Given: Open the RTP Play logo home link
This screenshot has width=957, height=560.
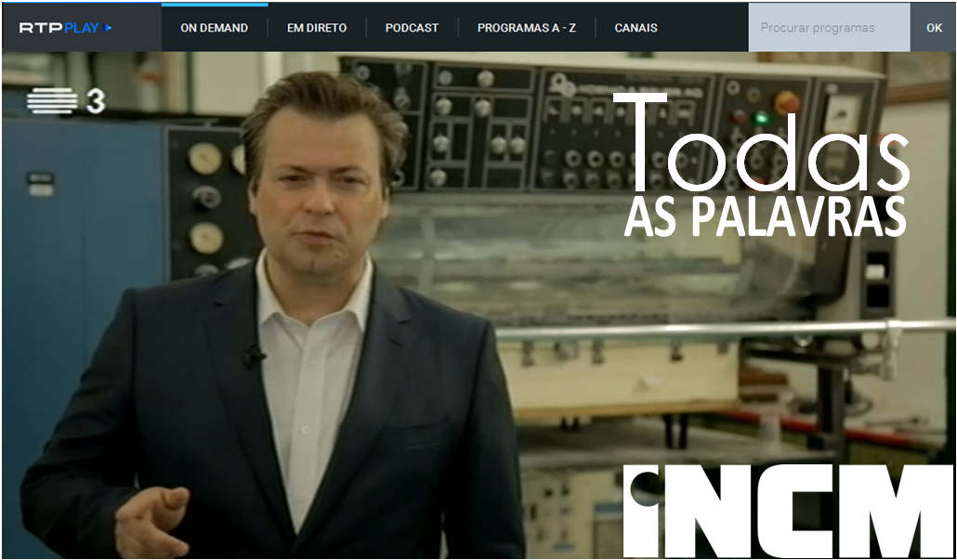Looking at the screenshot, I should 66,28.
